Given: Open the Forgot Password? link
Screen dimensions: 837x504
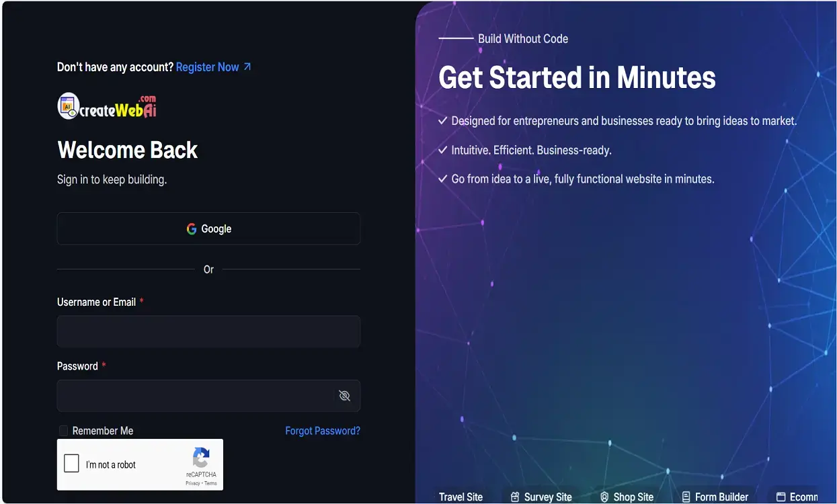Looking at the screenshot, I should (x=323, y=431).
